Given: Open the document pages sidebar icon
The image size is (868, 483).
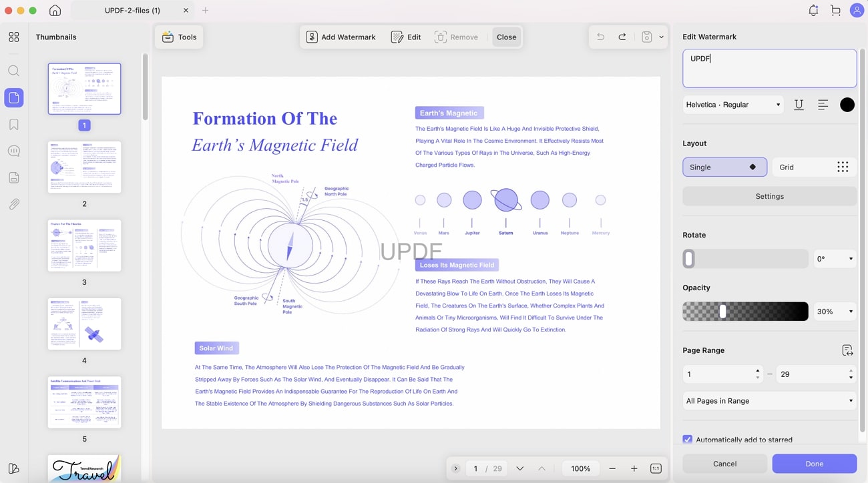Looking at the screenshot, I should pyautogui.click(x=14, y=178).
